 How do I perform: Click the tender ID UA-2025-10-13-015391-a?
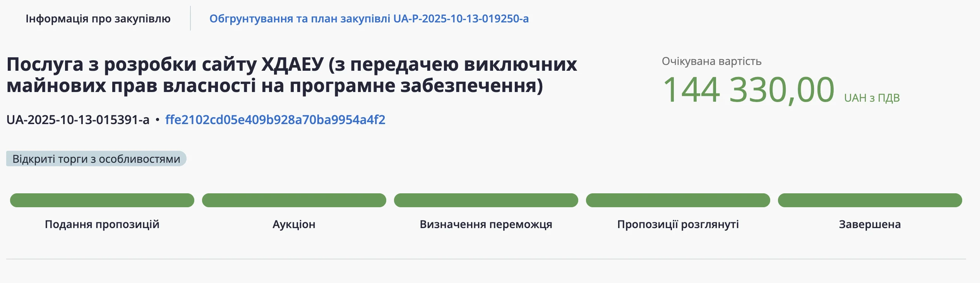coord(78,120)
